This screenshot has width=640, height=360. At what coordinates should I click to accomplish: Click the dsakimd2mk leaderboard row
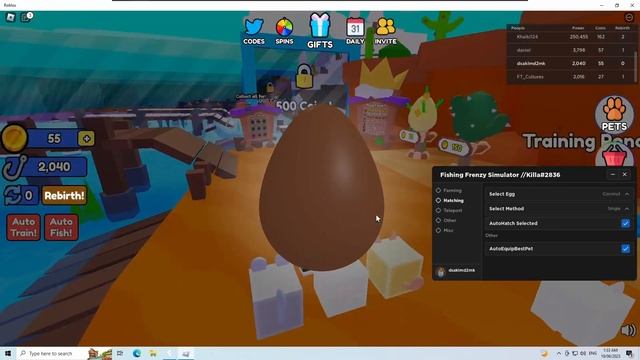pyautogui.click(x=570, y=64)
